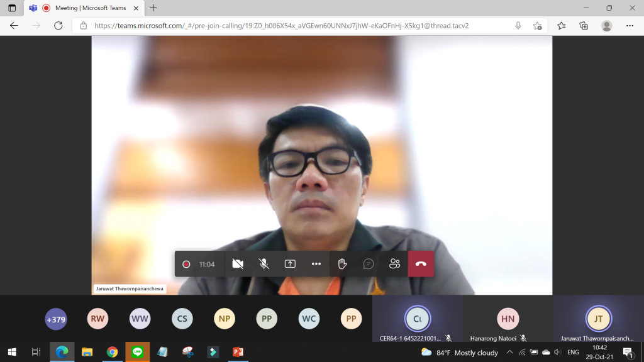644x362 pixels.
Task: Hang up the call with red button
Action: (421, 264)
